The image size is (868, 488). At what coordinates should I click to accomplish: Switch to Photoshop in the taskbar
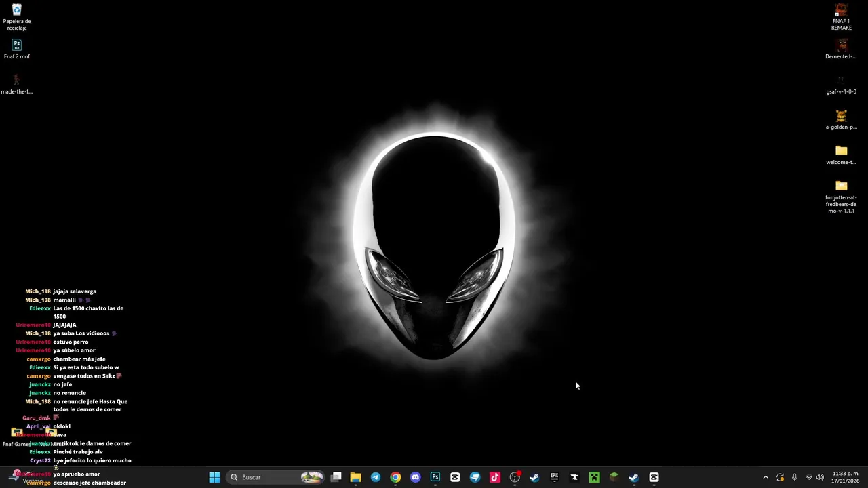pyautogui.click(x=435, y=477)
